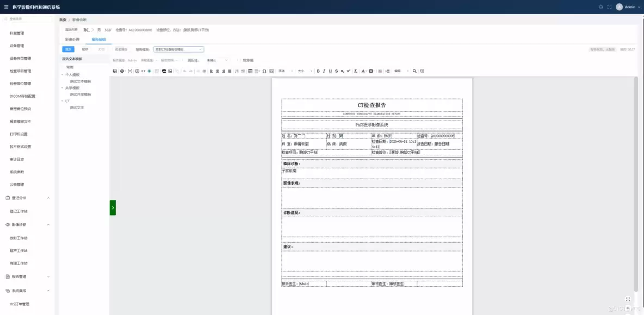644x315 pixels.
Task: Click the editor vertical scrollbar
Action: (x=636, y=185)
